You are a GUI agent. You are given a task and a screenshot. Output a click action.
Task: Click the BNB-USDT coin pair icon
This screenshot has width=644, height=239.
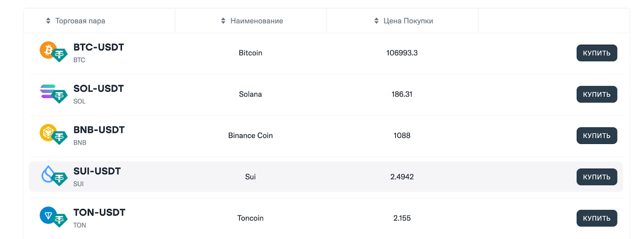pyautogui.click(x=53, y=134)
